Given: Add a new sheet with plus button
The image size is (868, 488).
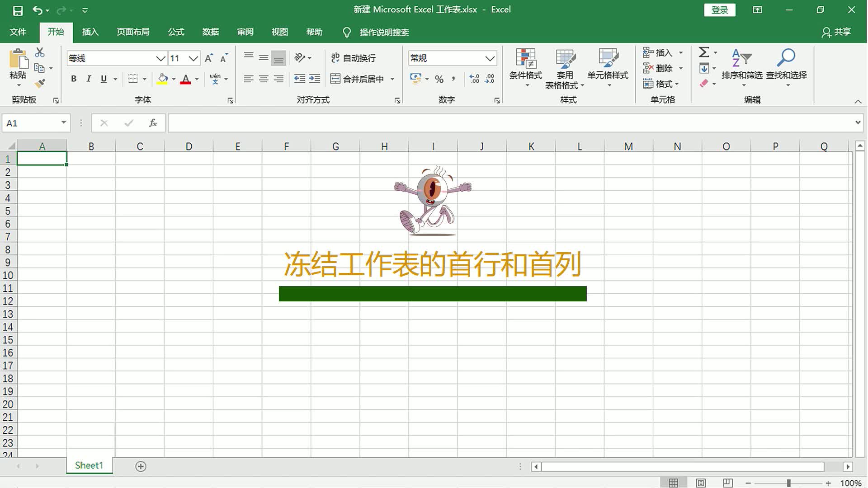Looking at the screenshot, I should pyautogui.click(x=141, y=466).
